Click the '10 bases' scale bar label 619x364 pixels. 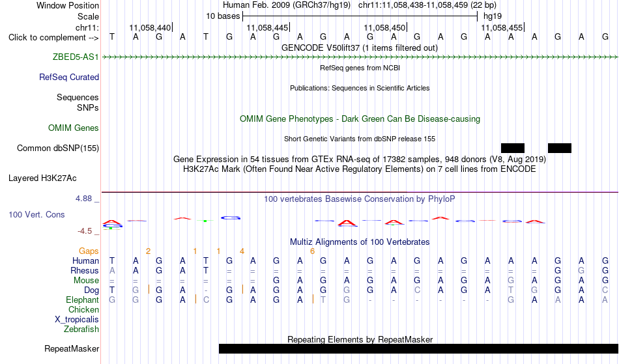click(223, 16)
